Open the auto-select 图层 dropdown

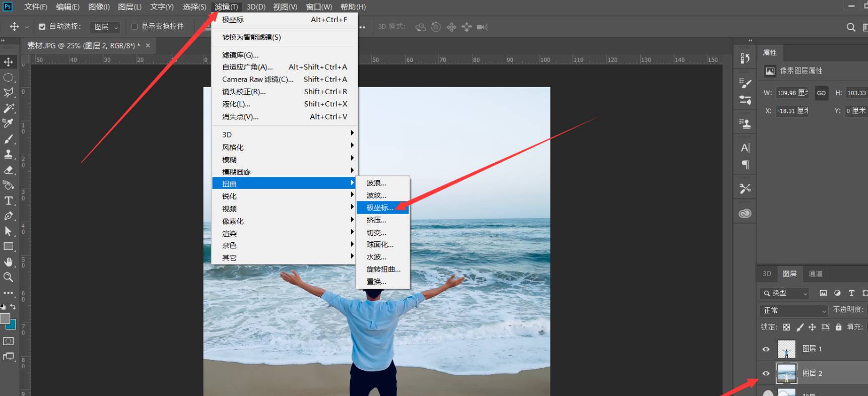coord(105,27)
